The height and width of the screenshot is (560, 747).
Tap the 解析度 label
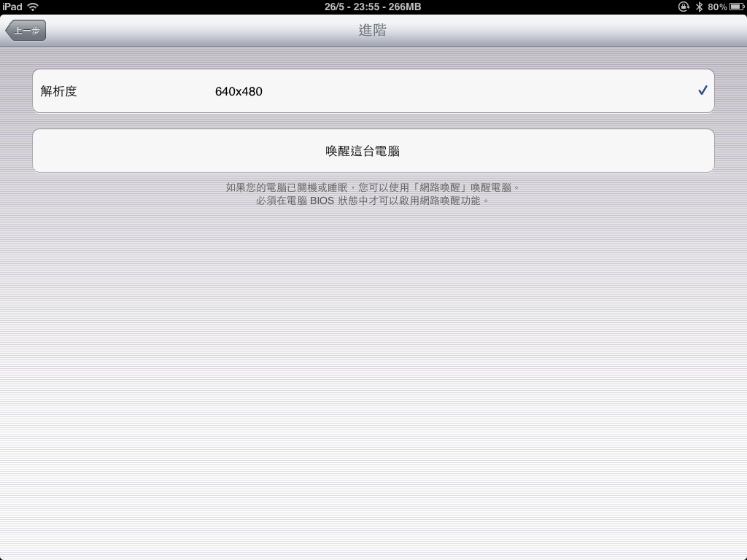tap(58, 91)
